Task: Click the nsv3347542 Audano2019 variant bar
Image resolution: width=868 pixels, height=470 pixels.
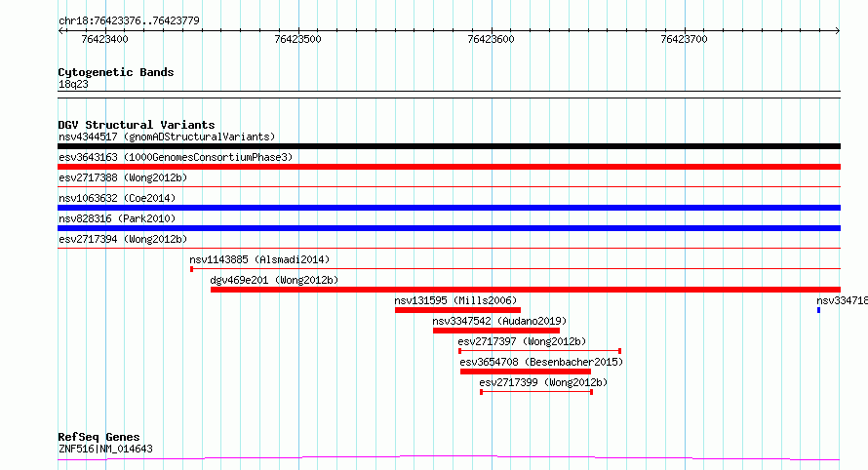Action: coord(496,331)
